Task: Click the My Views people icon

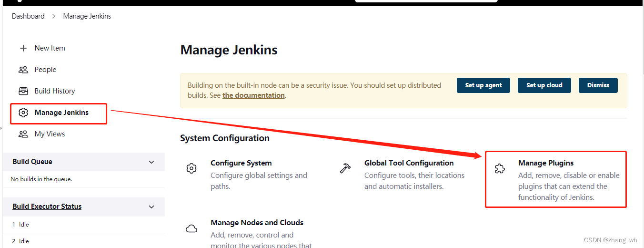Action: click(23, 134)
